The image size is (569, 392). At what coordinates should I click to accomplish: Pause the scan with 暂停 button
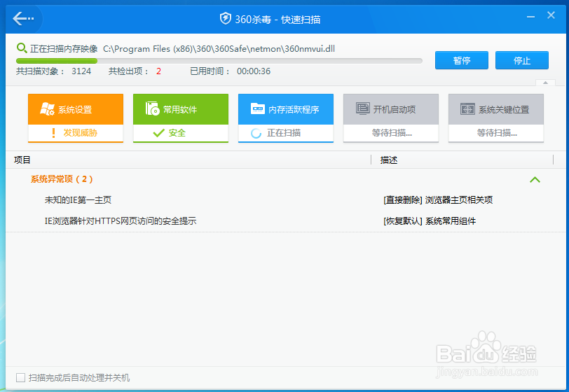(x=462, y=60)
